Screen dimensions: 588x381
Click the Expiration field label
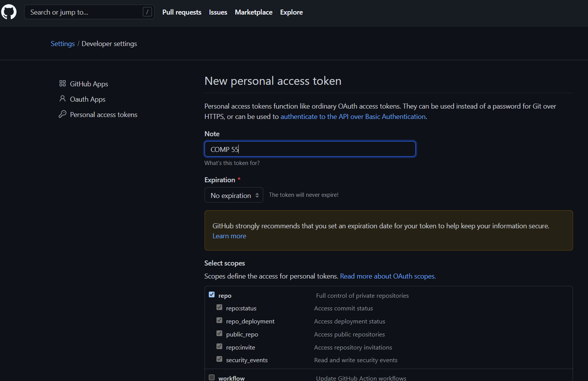(220, 180)
